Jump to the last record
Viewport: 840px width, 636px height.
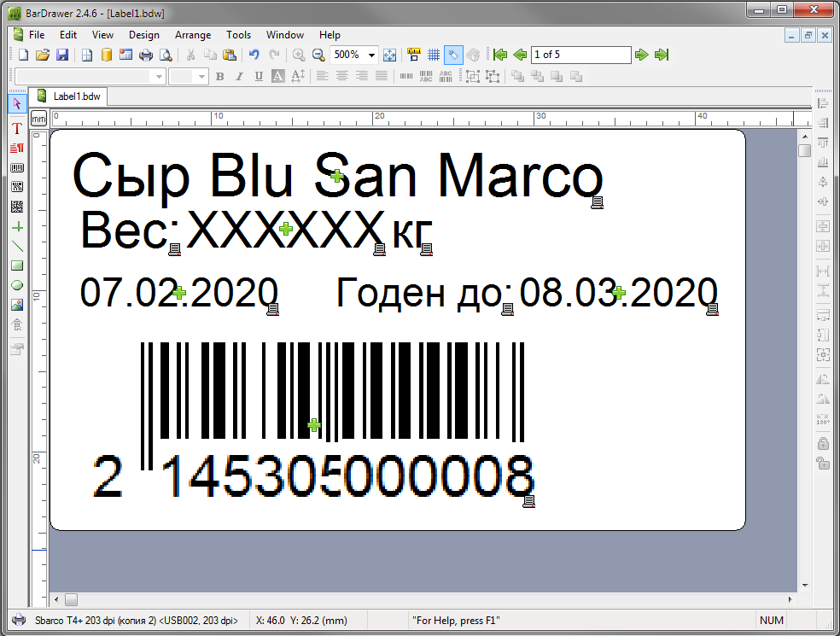point(662,55)
